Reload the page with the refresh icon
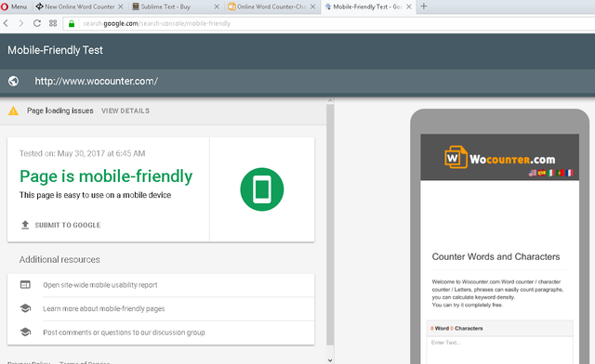This screenshot has height=364, width=595. click(37, 23)
